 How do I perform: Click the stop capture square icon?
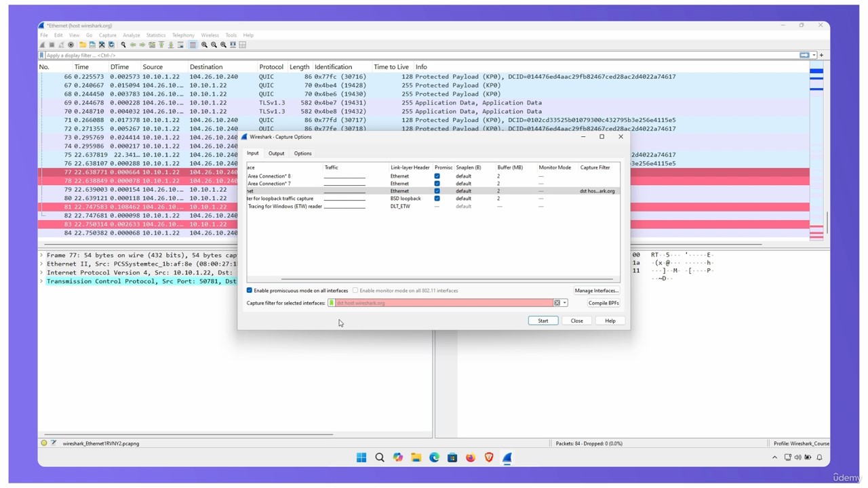coord(52,45)
